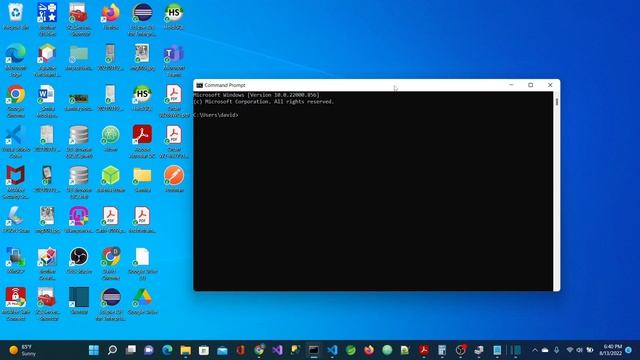Open taskbar Search
This screenshot has height=360, width=640.
click(x=112, y=350)
